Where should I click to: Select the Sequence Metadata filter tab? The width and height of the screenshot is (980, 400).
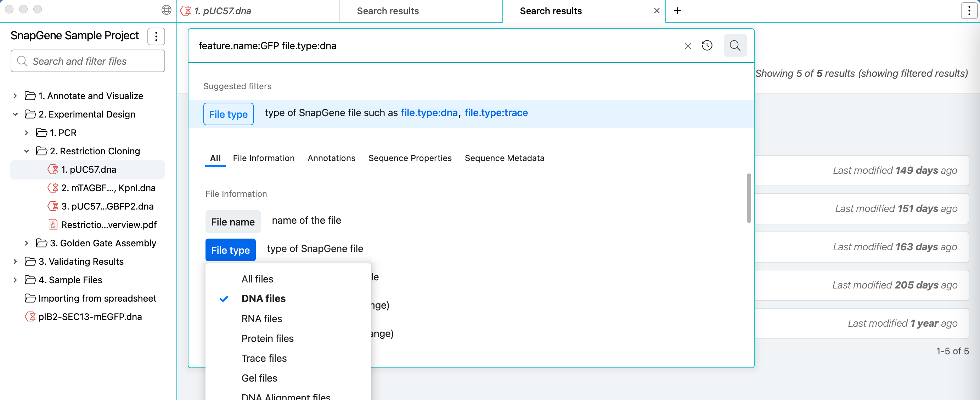click(504, 158)
